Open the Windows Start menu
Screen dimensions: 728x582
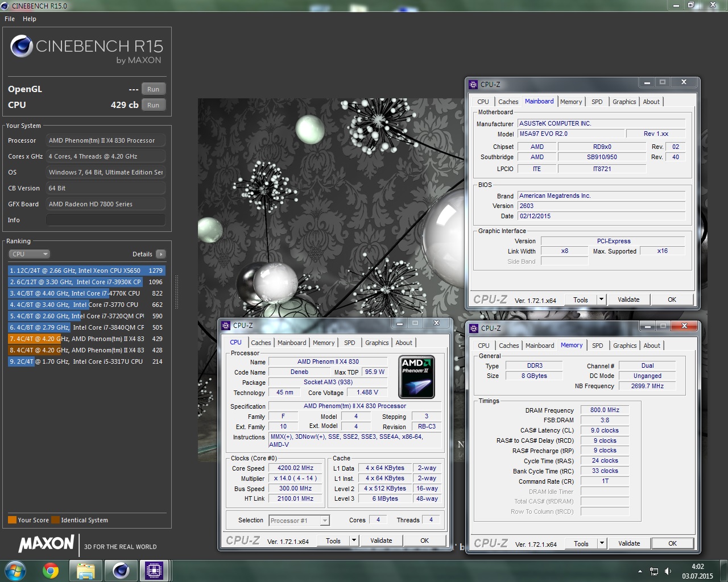[x=14, y=571]
